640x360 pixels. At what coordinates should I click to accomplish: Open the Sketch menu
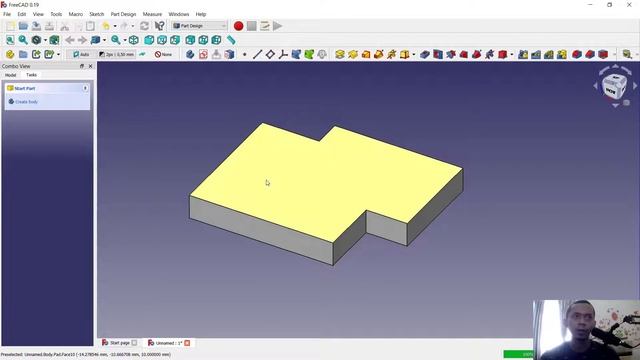[x=97, y=14]
